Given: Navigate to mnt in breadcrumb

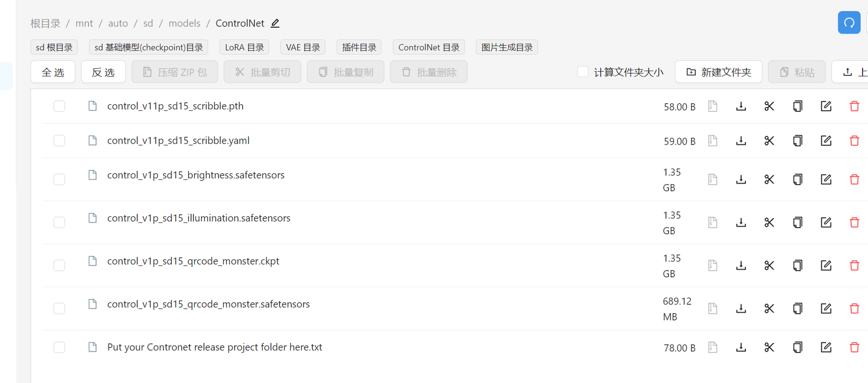Looking at the screenshot, I should click(84, 23).
